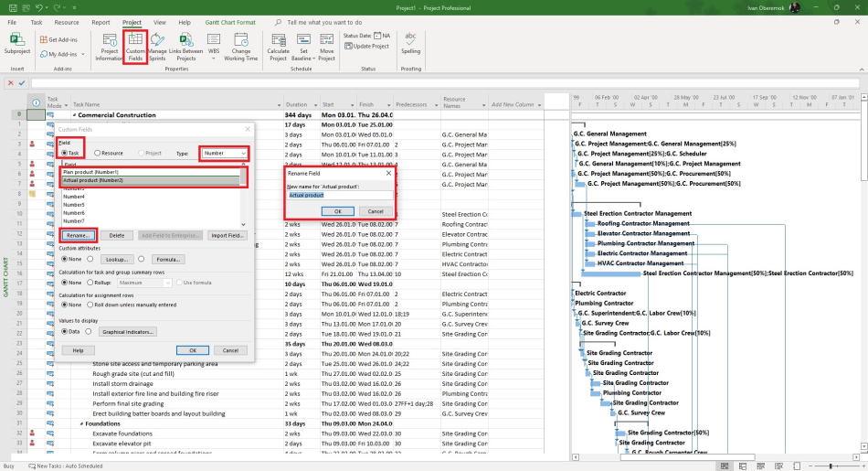Open the Gantt Chart Format tab

pyautogui.click(x=230, y=22)
